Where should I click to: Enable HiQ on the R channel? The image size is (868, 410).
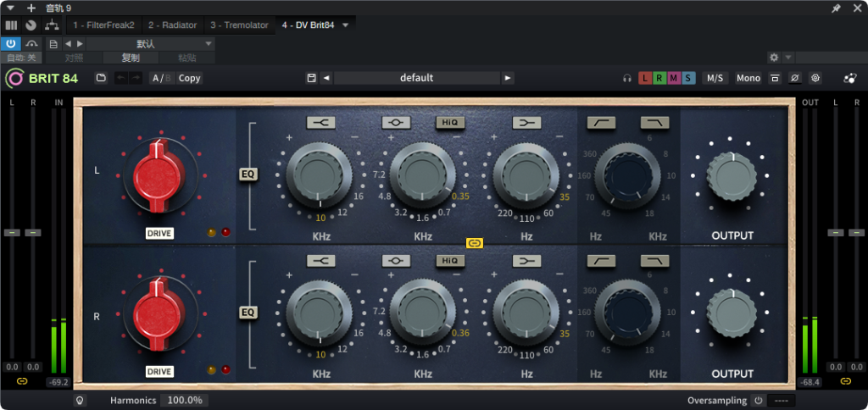[x=450, y=261]
